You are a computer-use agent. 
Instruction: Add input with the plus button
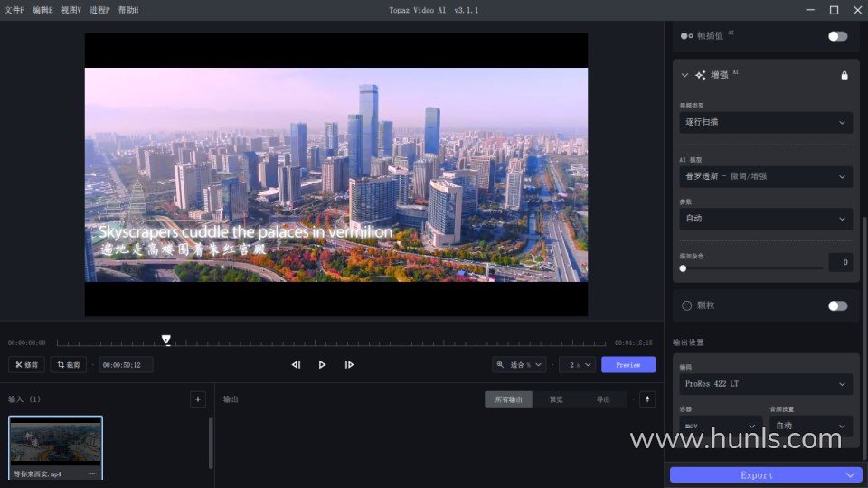point(198,399)
